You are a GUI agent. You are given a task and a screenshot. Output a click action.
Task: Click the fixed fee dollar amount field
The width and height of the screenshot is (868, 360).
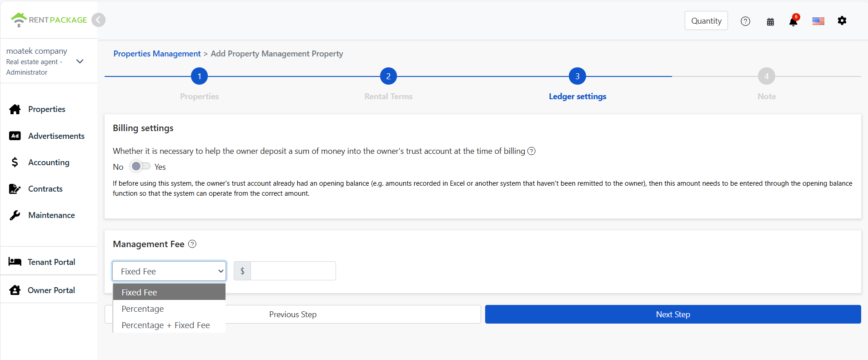(293, 271)
